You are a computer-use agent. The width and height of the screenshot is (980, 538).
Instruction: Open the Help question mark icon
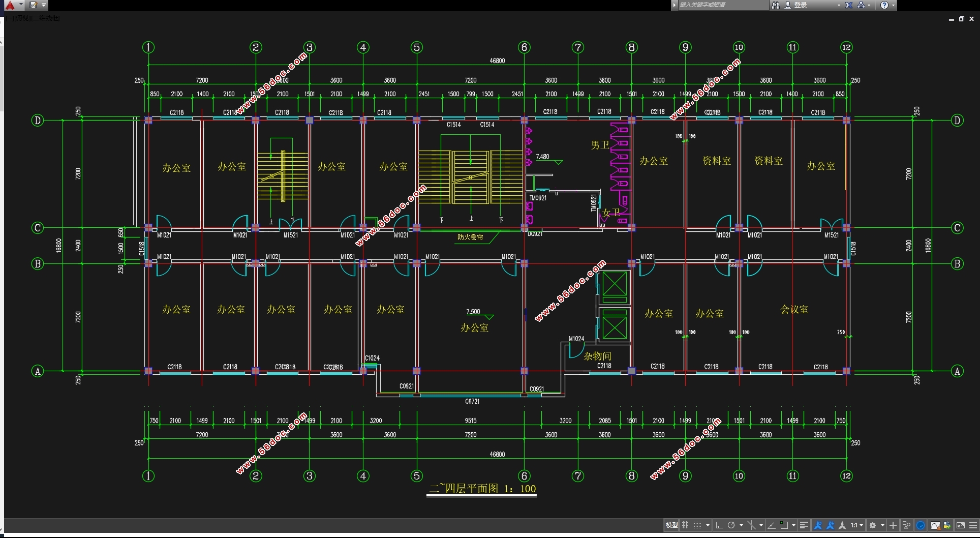coord(884,5)
